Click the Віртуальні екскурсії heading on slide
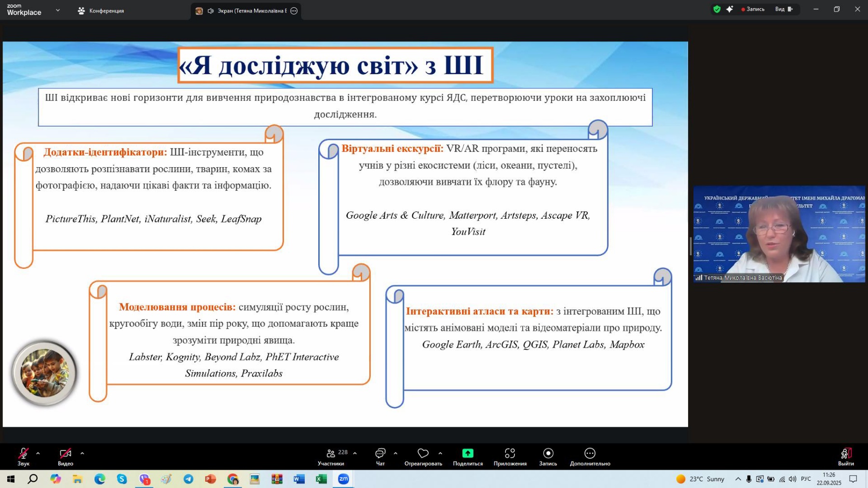Screen dimensions: 868x488 click(x=393, y=148)
